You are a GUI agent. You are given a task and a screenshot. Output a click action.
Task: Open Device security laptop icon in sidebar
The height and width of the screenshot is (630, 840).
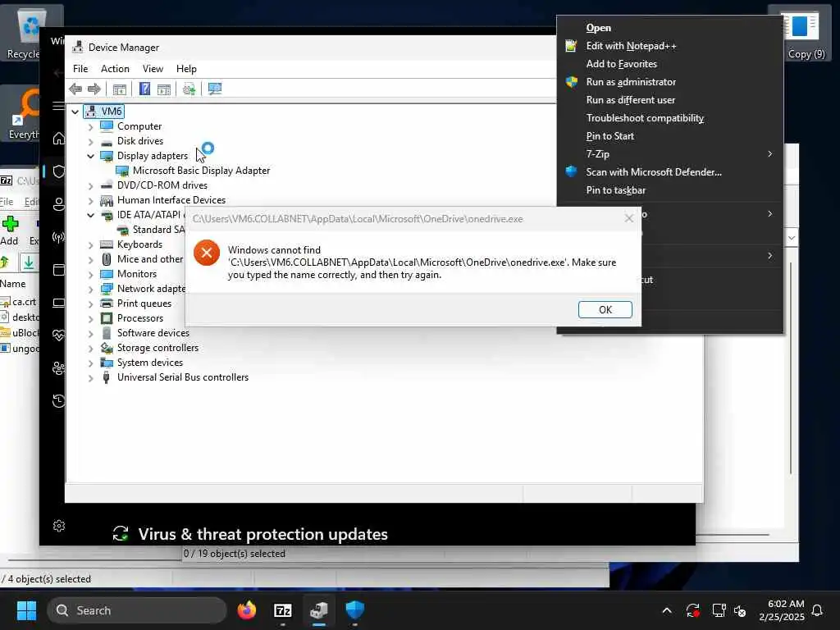tap(59, 303)
